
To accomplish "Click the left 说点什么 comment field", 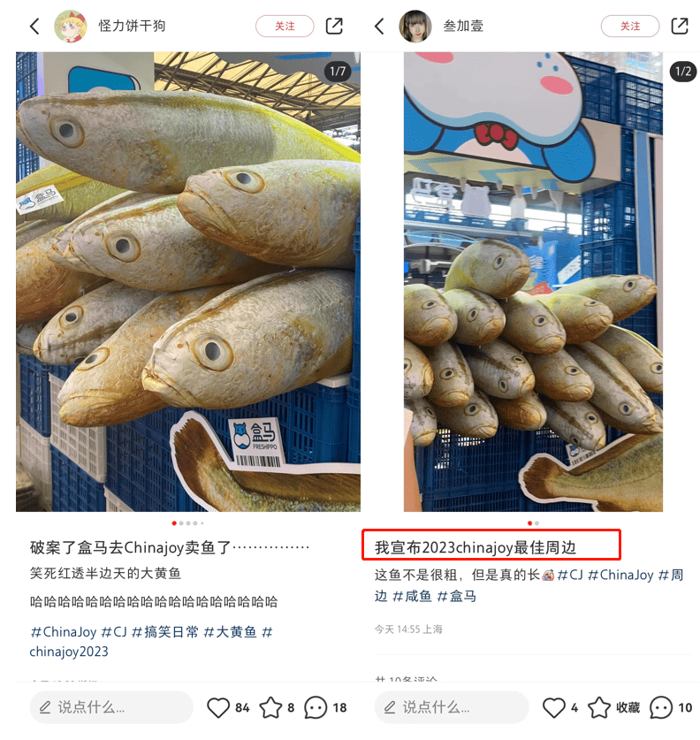I will coord(111,707).
